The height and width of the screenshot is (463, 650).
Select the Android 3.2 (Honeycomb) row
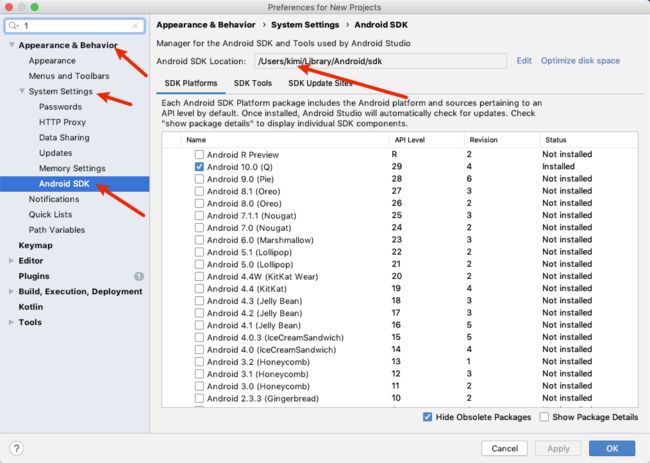[400, 362]
